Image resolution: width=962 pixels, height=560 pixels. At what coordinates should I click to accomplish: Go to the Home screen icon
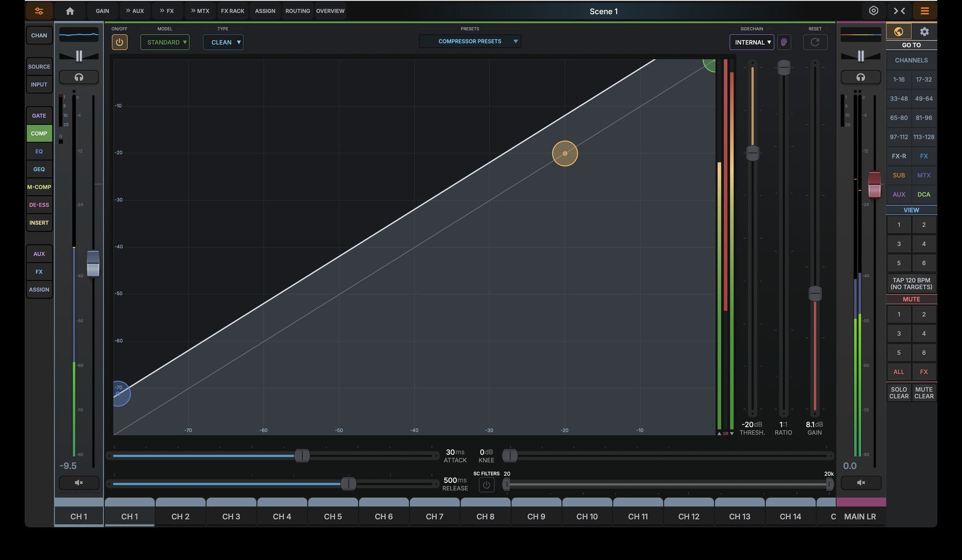70,11
